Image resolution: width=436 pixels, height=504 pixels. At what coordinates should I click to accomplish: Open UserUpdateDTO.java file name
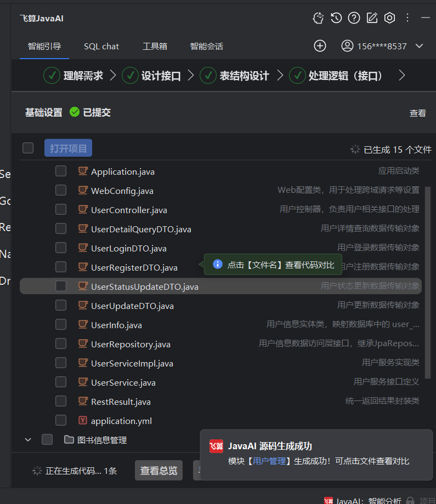(x=132, y=306)
